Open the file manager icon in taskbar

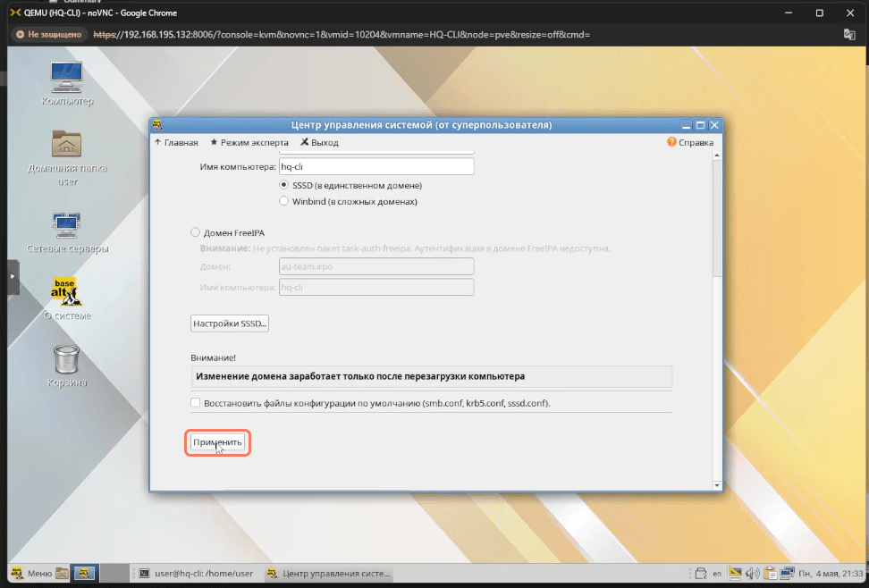62,574
